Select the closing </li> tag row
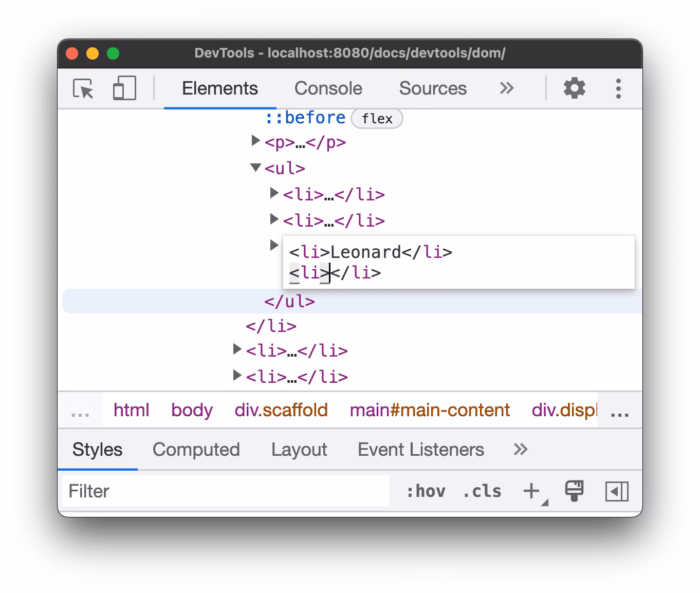Screen dimensions: 700x593 point(271,326)
